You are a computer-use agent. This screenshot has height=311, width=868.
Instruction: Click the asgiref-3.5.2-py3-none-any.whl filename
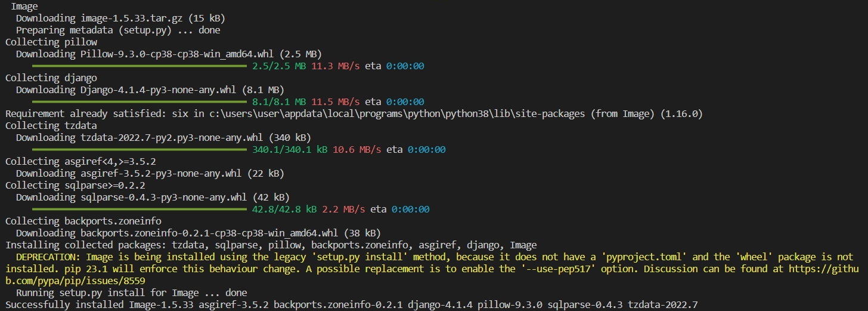click(x=161, y=173)
